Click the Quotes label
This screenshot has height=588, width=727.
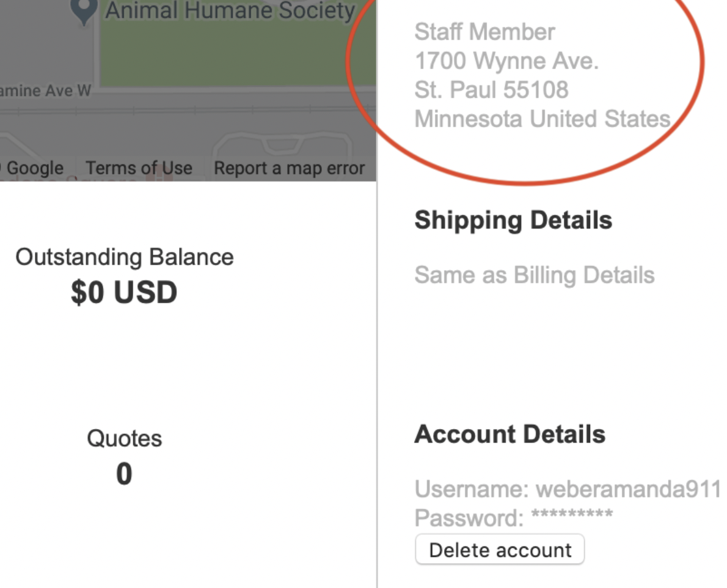[x=124, y=438]
